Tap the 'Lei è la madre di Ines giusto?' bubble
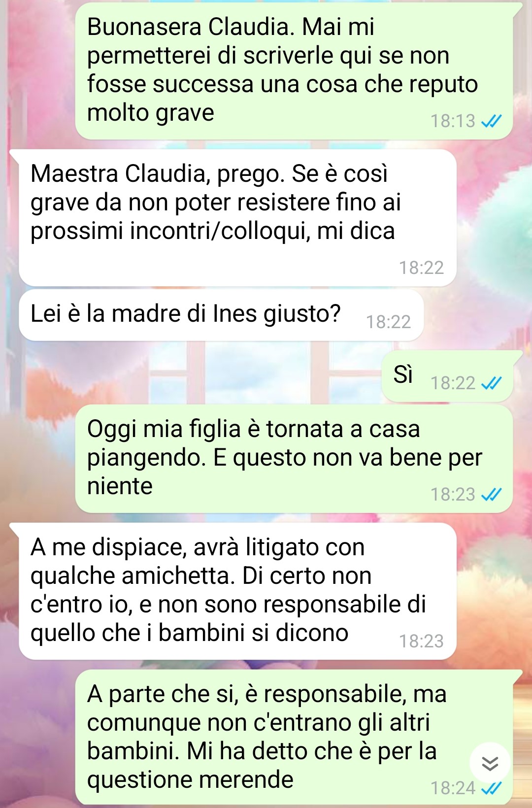 coord(221,315)
